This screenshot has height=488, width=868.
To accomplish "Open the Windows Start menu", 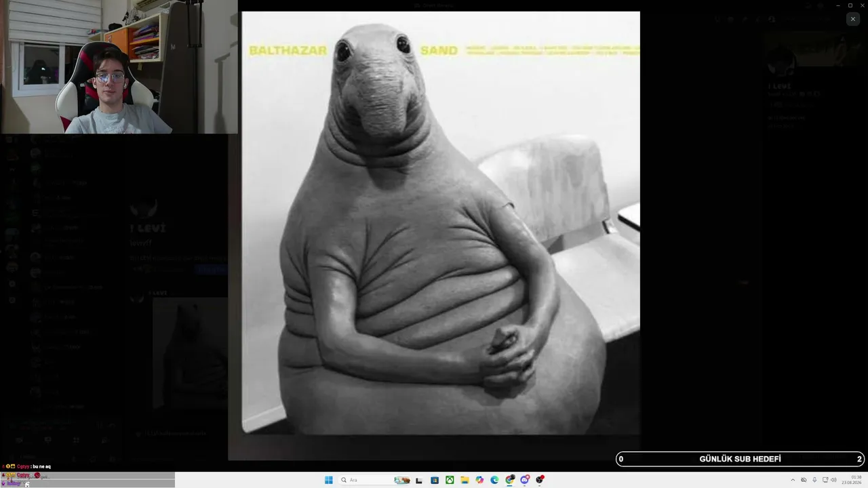I will (329, 480).
